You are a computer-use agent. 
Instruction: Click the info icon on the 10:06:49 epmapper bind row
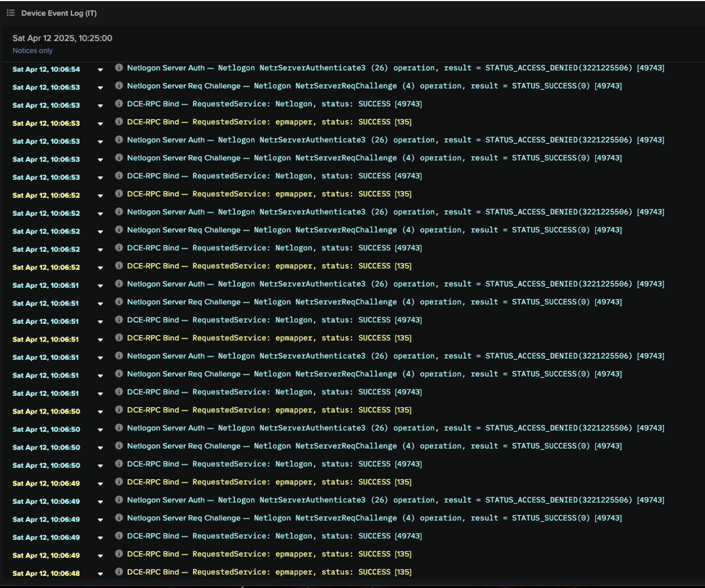click(119, 481)
